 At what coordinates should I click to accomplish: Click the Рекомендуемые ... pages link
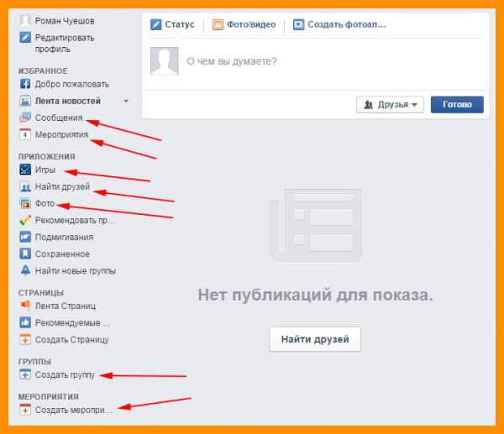(x=72, y=322)
